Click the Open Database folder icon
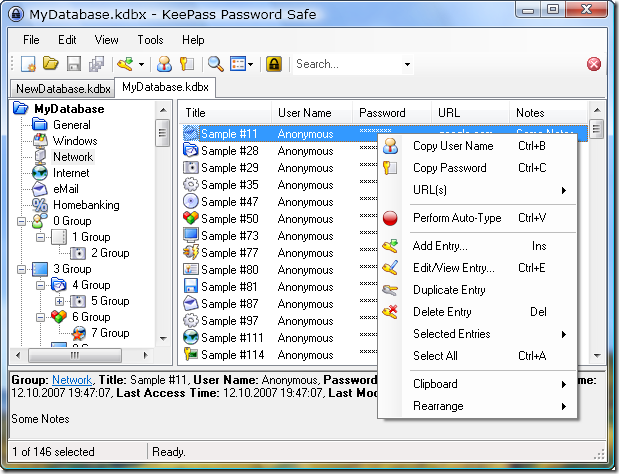 (51, 64)
